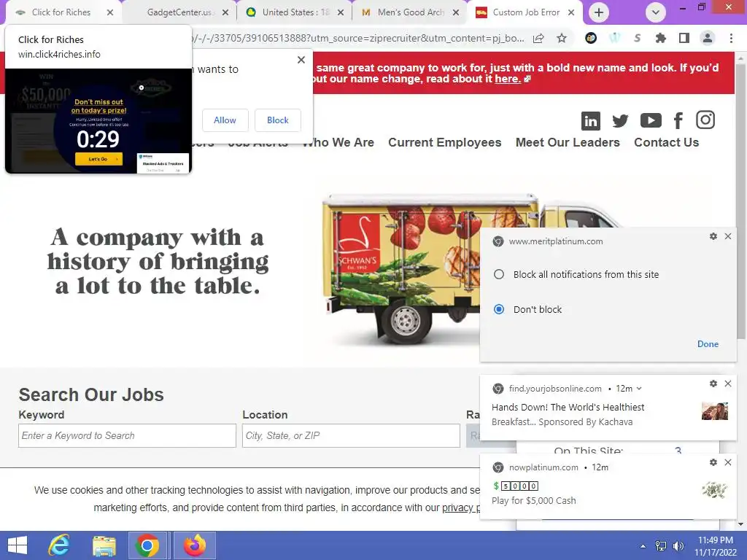The width and height of the screenshot is (747, 560).
Task: Open the Contact Us menu item
Action: [666, 142]
